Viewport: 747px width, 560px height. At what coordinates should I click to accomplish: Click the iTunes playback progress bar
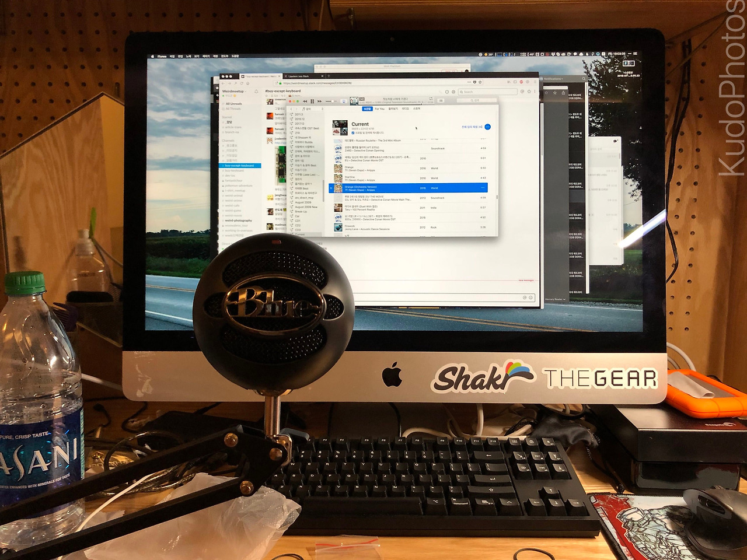[395, 104]
